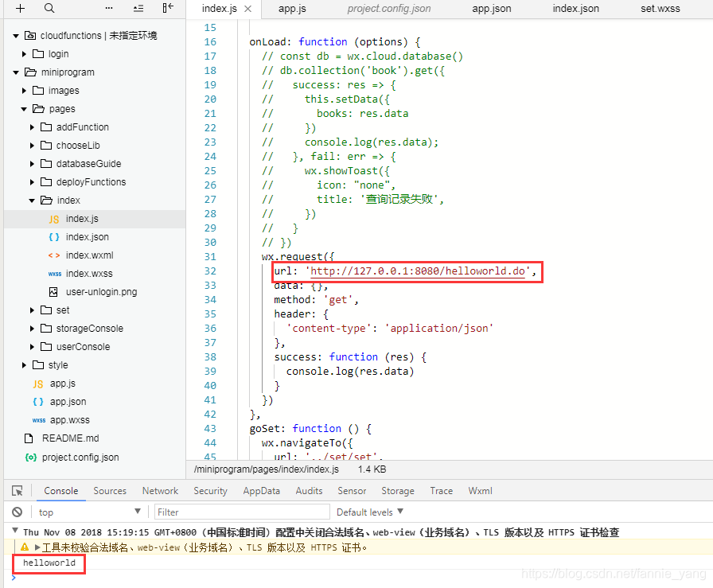Clear the console with the ban icon
This screenshot has height=588, width=713.
17,512
